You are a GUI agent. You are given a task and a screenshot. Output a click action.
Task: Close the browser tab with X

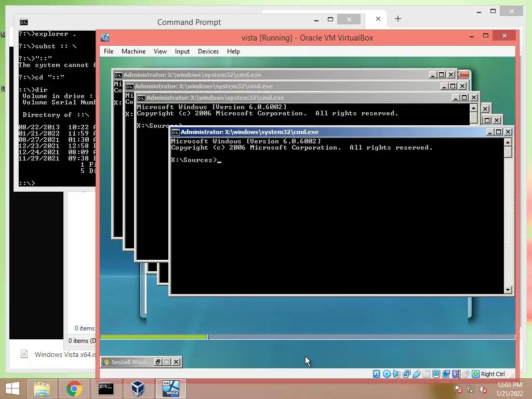[378, 19]
